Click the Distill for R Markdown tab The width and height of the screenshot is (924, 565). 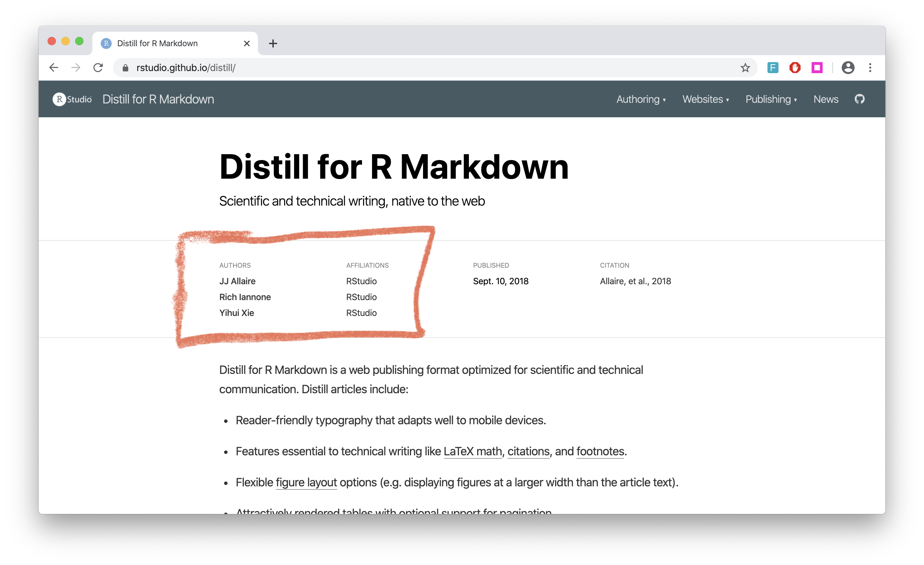168,43
